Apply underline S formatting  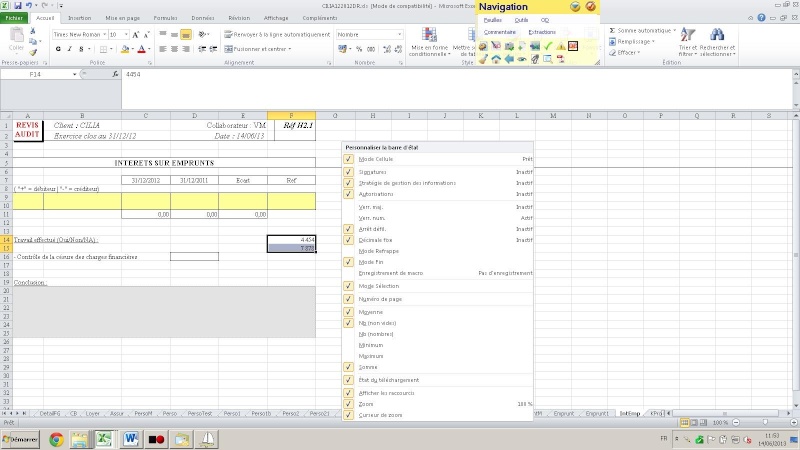coord(81,49)
